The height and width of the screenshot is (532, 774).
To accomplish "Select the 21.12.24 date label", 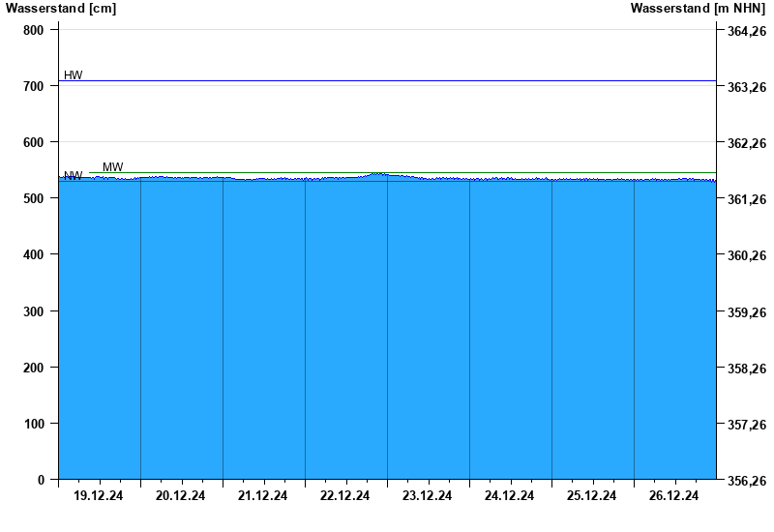I will pos(263,496).
